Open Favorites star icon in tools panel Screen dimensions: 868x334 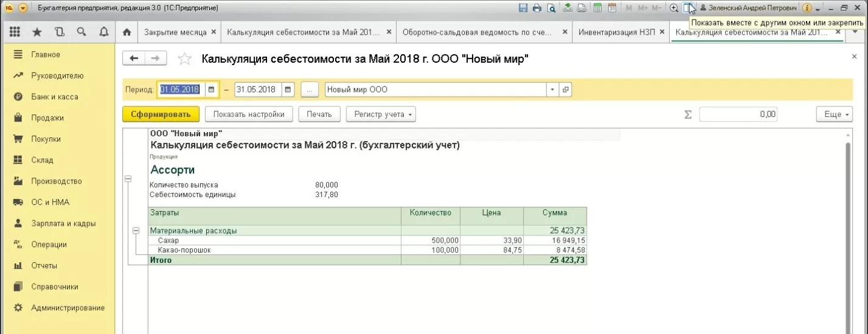click(37, 32)
